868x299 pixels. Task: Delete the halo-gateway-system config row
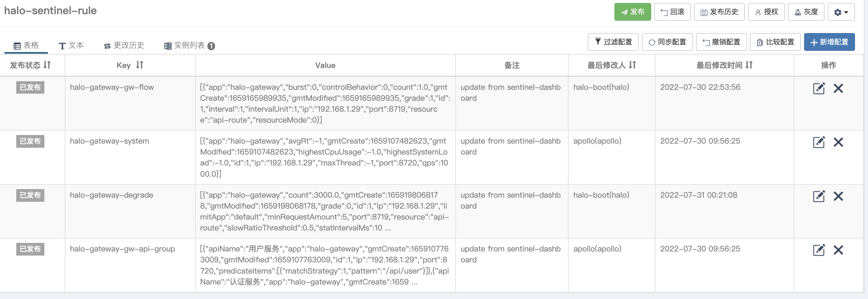[838, 142]
